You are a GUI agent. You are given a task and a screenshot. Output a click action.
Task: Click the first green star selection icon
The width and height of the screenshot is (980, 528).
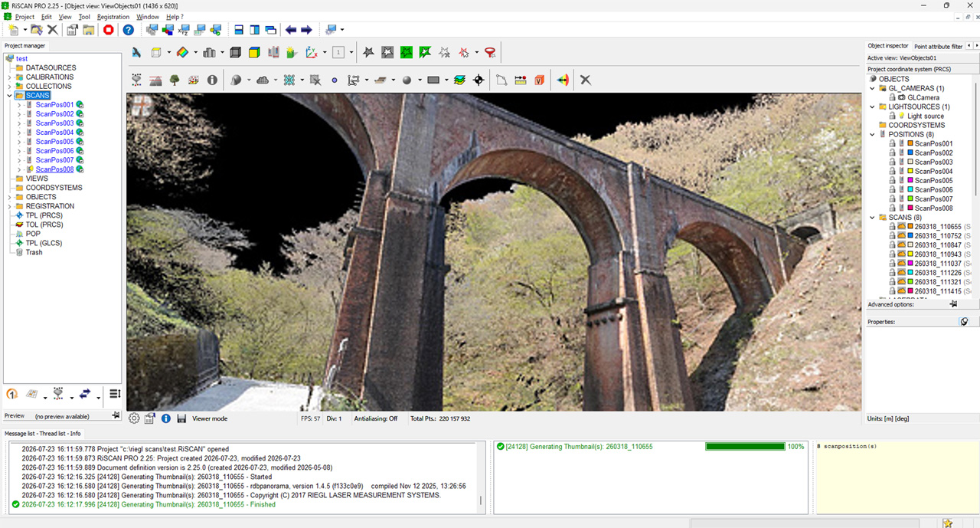tap(407, 53)
